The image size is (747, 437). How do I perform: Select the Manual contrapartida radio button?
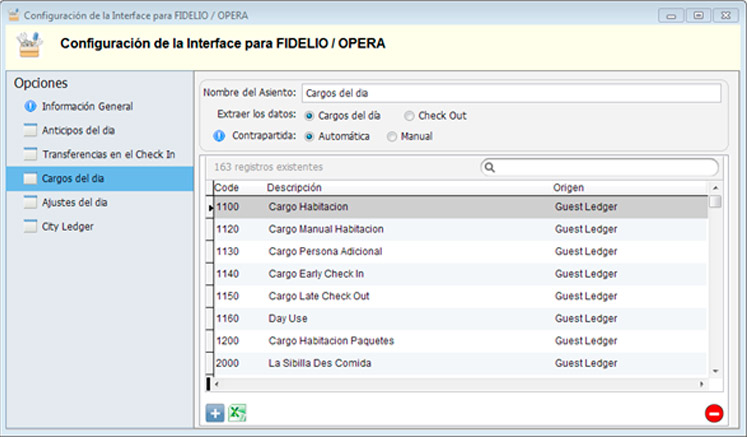(x=392, y=137)
